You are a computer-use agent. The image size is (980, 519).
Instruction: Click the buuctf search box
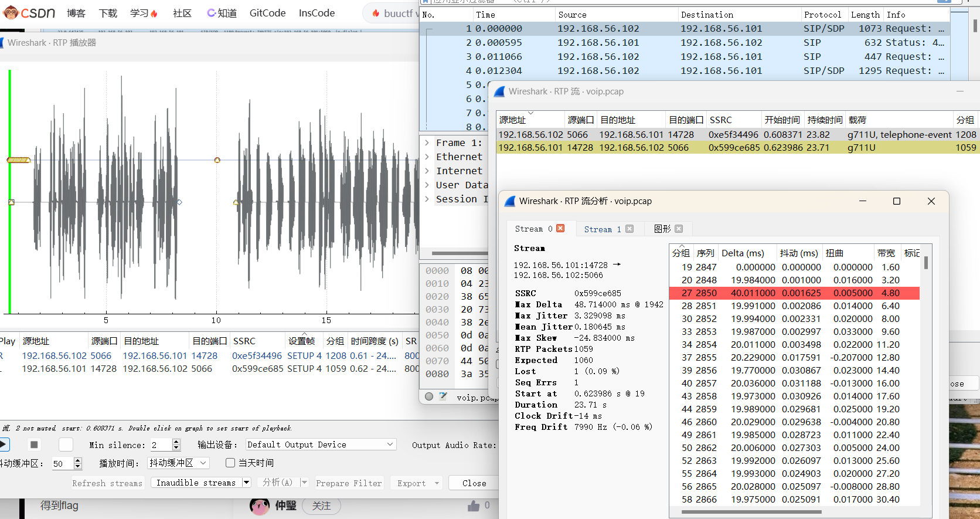click(392, 13)
